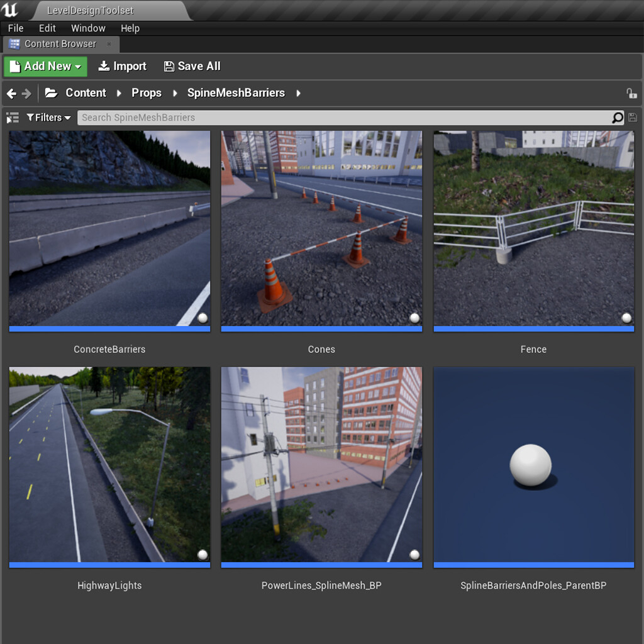Image resolution: width=644 pixels, height=644 pixels.
Task: Click the Import icon to import assets
Action: click(x=104, y=66)
